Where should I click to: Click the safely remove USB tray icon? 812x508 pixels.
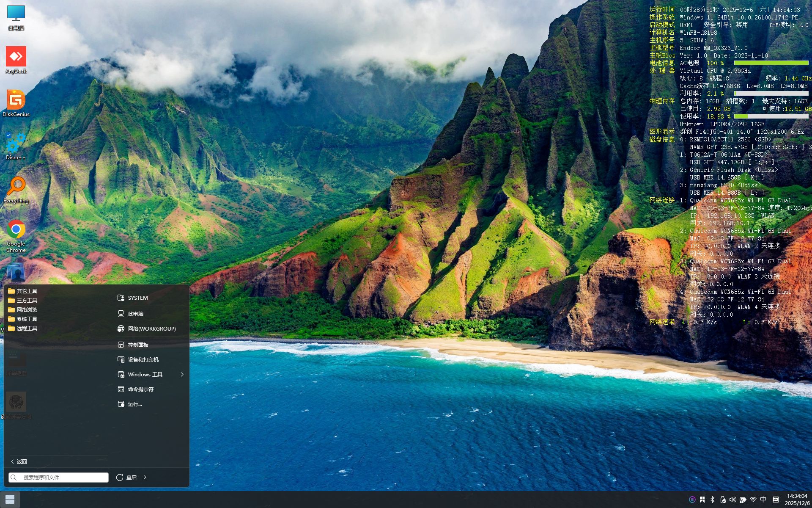pos(723,500)
